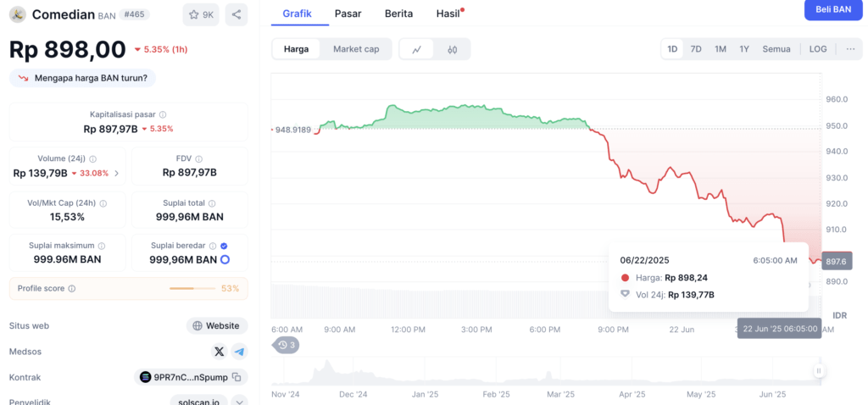This screenshot has width=868, height=405.
Task: Set the chart range to 7D
Action: tap(696, 48)
